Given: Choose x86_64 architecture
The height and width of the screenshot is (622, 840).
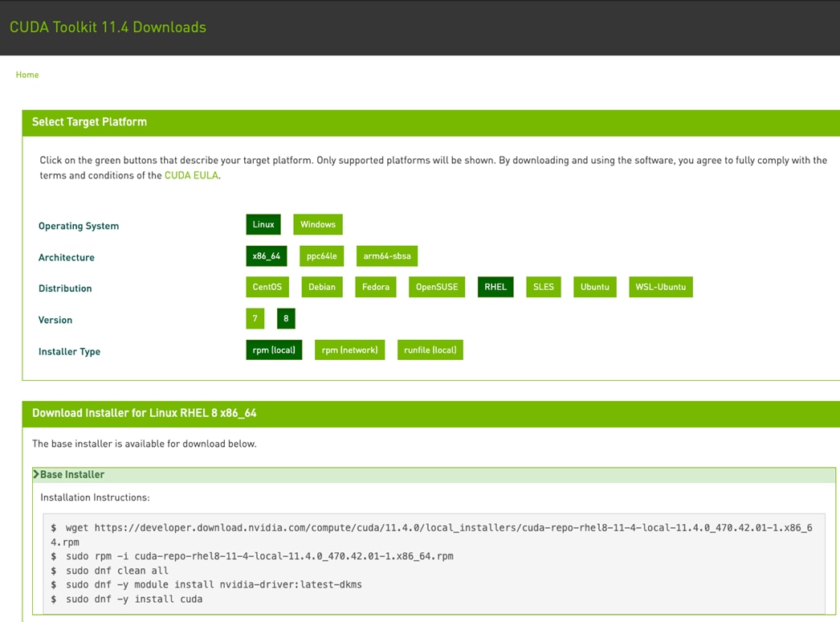Looking at the screenshot, I should tap(267, 256).
